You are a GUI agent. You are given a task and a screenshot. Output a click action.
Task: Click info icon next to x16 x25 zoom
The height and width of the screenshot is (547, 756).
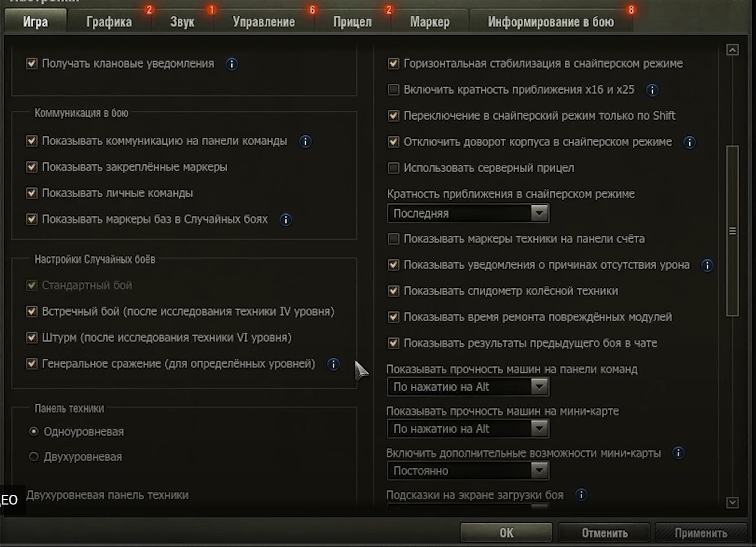pyautogui.click(x=652, y=90)
